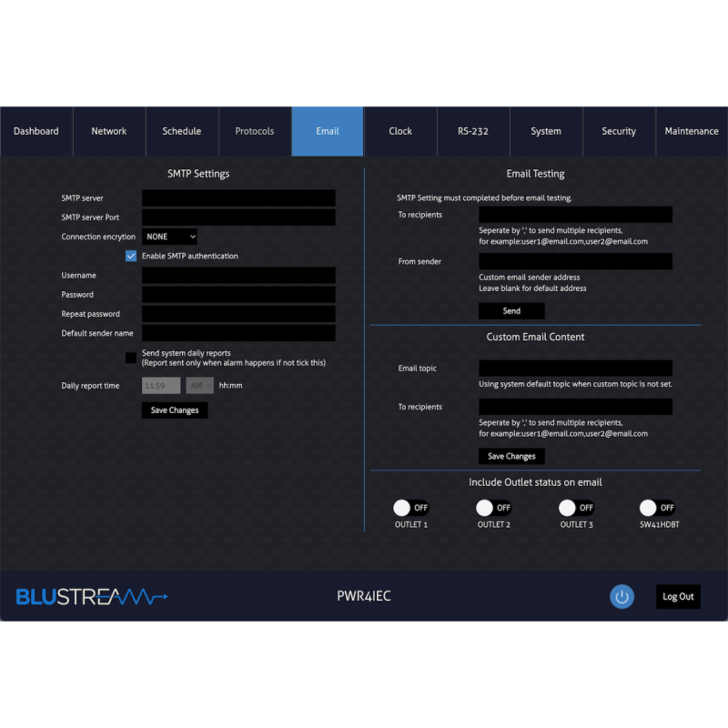Click the Daily report time field

(x=161, y=386)
